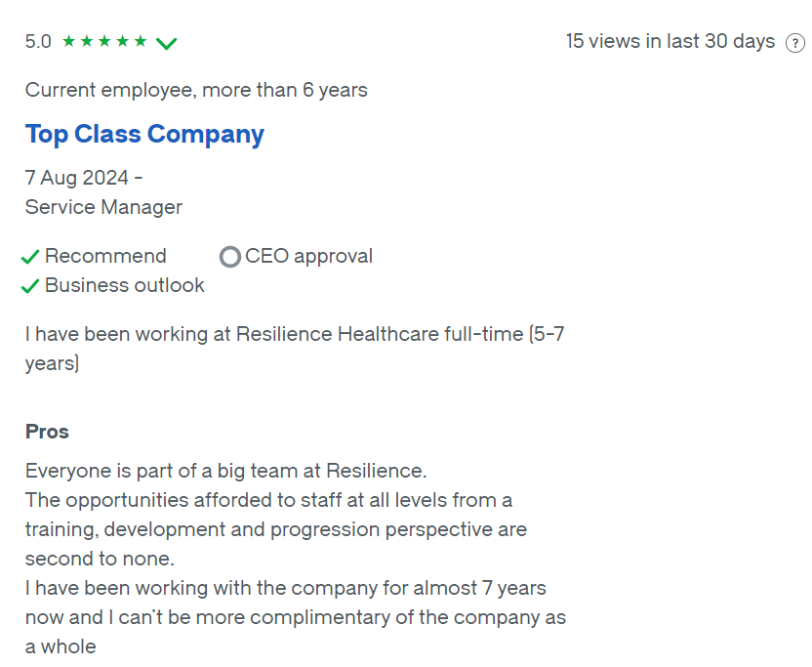The width and height of the screenshot is (812, 667).
Task: Click the Recommend label
Action: tap(105, 256)
